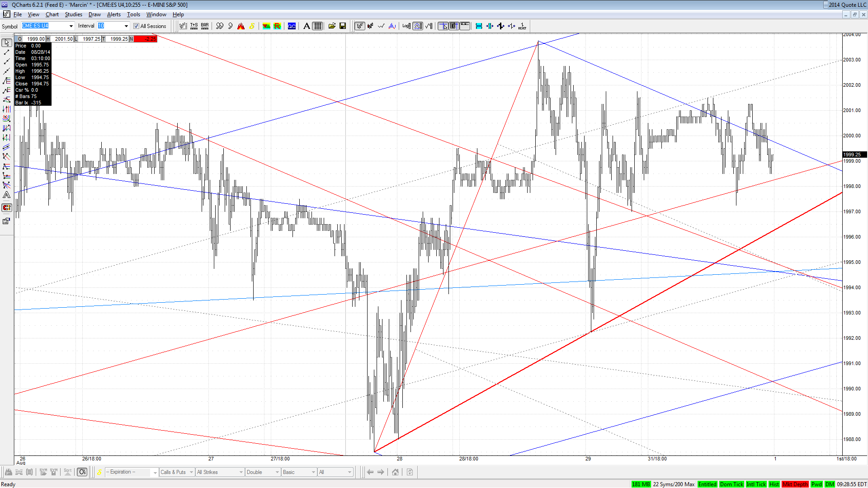The width and height of the screenshot is (868, 488).
Task: Select the Fibonacci arcs drawing tool
Action: [x=6, y=118]
